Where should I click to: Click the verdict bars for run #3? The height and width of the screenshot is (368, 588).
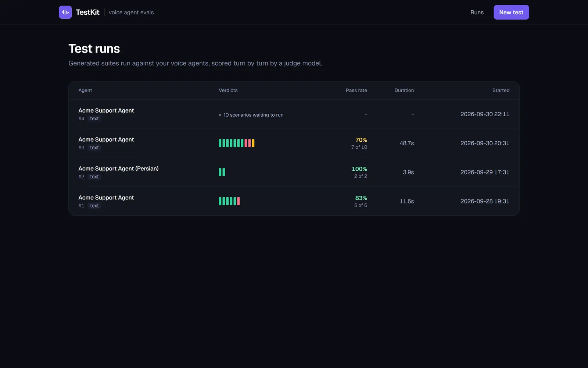click(237, 143)
